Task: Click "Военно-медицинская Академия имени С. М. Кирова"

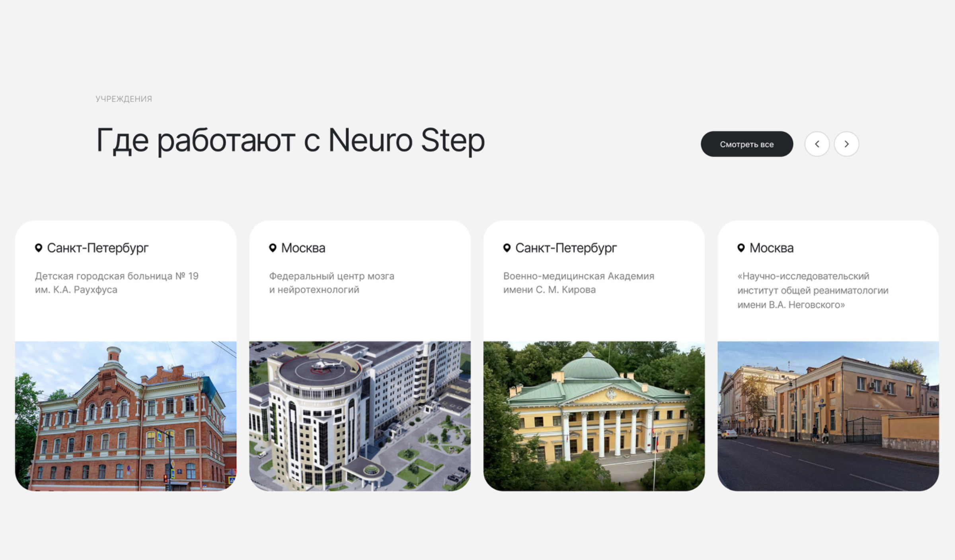Action: [579, 283]
